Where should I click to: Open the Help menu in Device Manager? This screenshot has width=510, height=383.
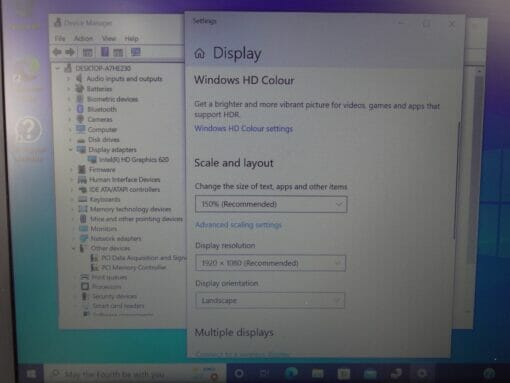pyautogui.click(x=131, y=39)
